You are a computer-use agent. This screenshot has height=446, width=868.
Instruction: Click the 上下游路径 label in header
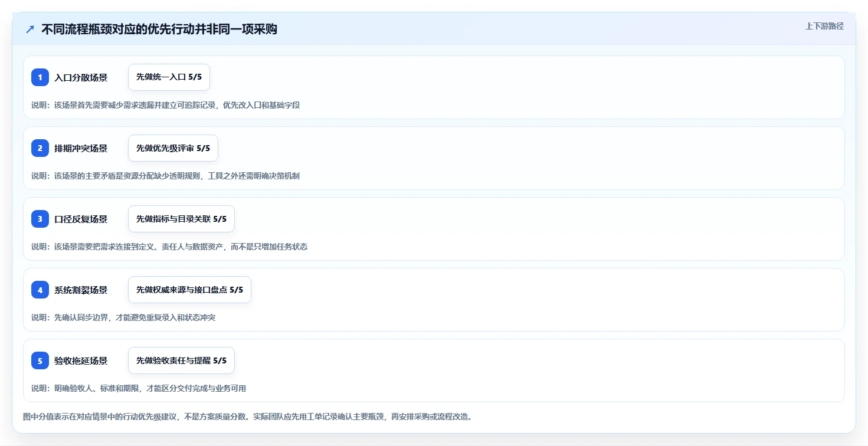point(824,26)
